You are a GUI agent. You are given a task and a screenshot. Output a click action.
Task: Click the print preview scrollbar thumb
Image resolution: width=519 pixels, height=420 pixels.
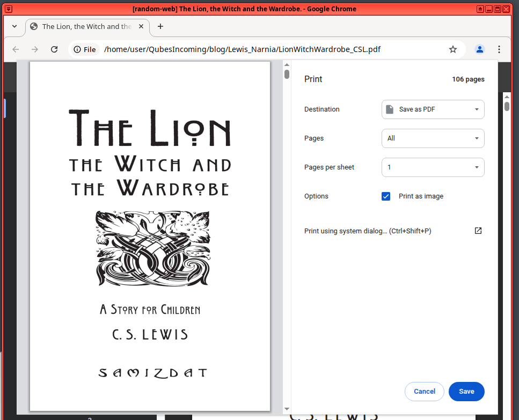287,74
